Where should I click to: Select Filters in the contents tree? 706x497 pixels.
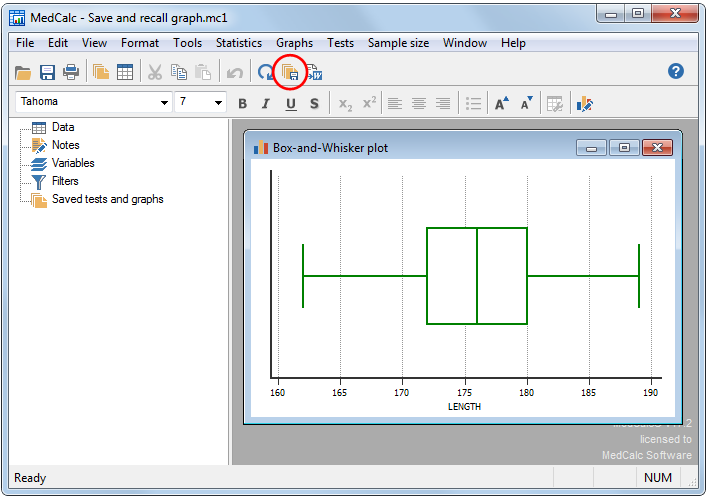pyautogui.click(x=65, y=181)
